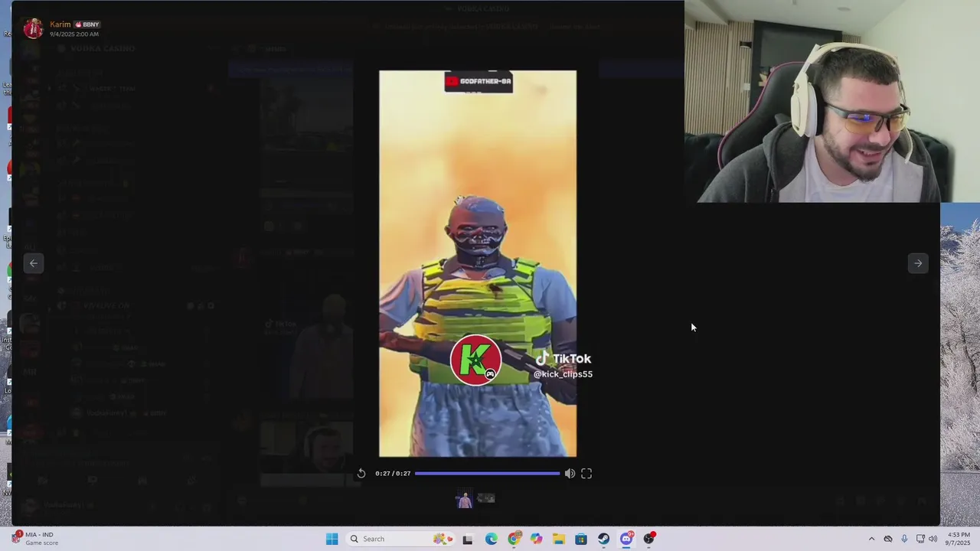Open the network status tray icon

pos(920,539)
